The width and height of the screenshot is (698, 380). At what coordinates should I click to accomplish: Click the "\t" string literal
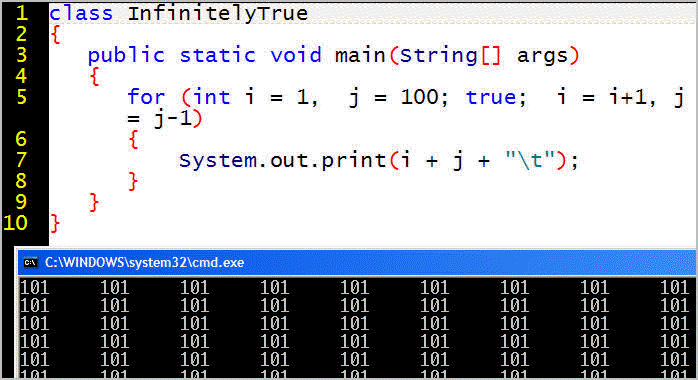(x=531, y=160)
